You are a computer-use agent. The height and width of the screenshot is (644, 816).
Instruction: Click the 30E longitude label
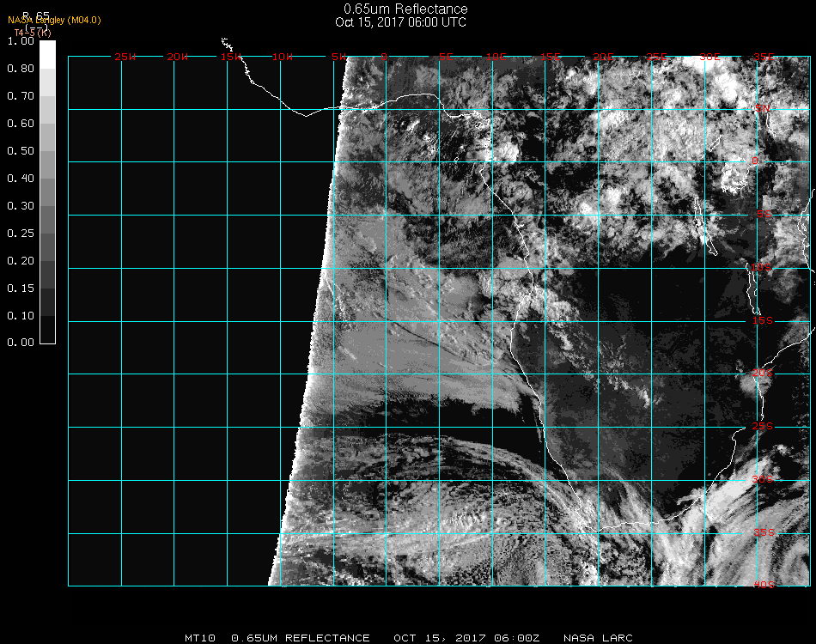[709, 57]
